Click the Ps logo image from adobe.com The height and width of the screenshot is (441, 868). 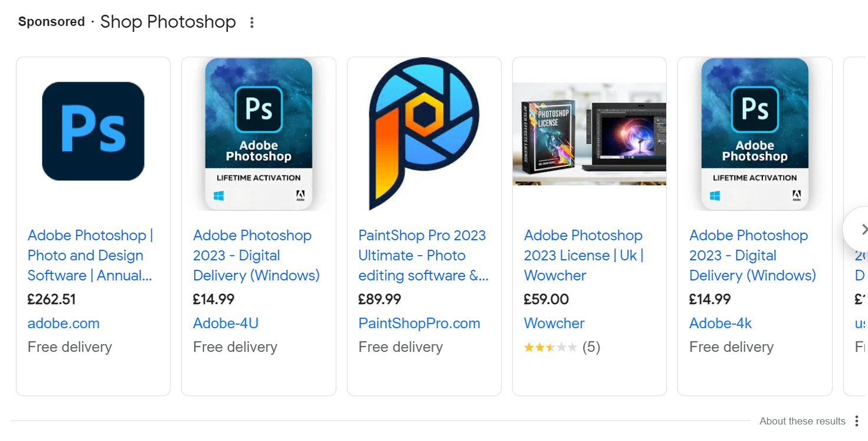click(x=93, y=131)
